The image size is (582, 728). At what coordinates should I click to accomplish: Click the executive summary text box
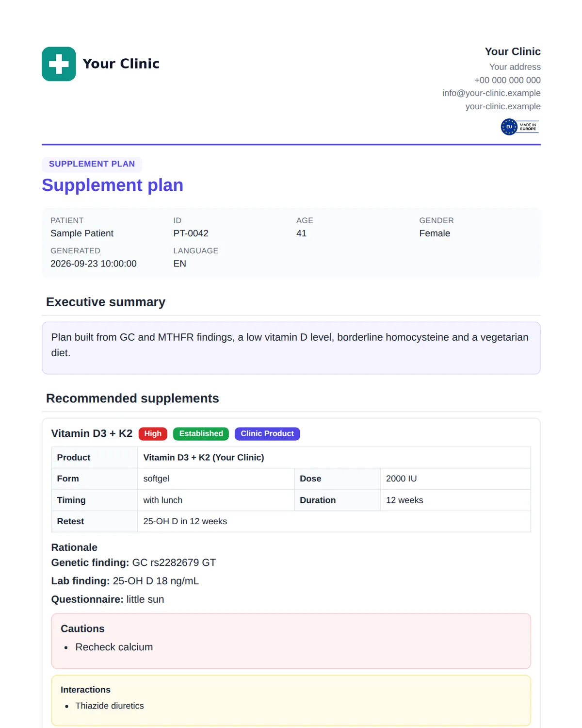coord(291,348)
